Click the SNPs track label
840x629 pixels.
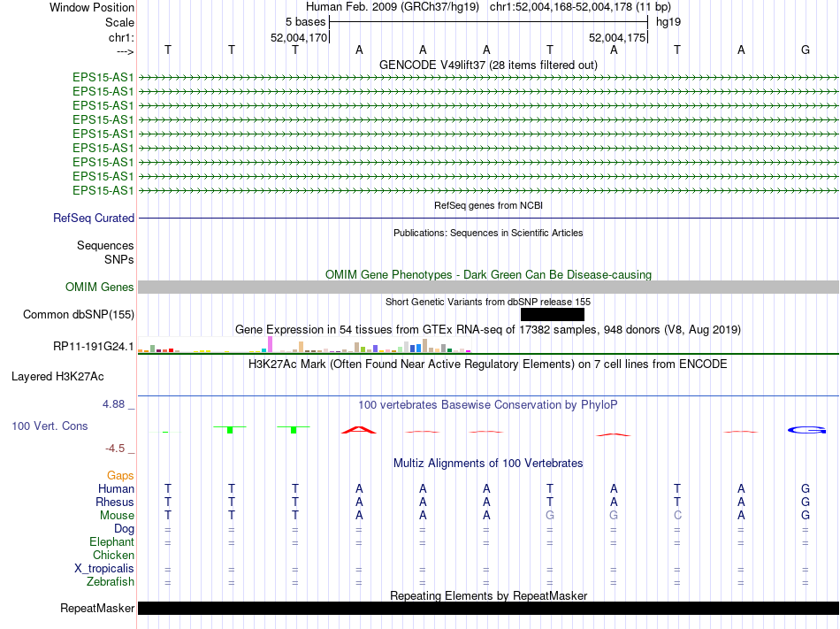point(119,259)
